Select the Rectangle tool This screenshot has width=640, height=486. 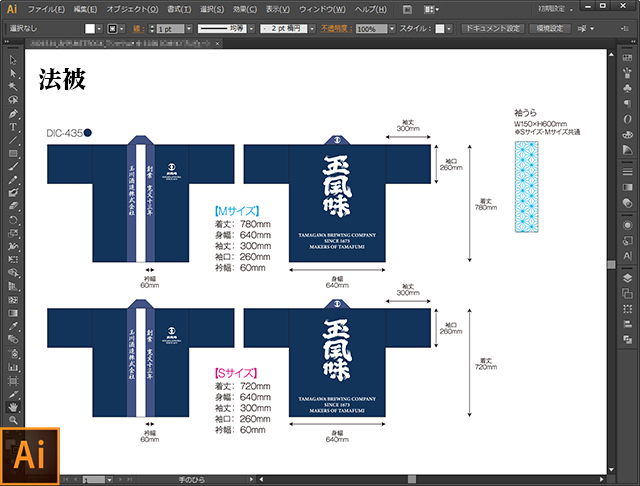coord(13,153)
